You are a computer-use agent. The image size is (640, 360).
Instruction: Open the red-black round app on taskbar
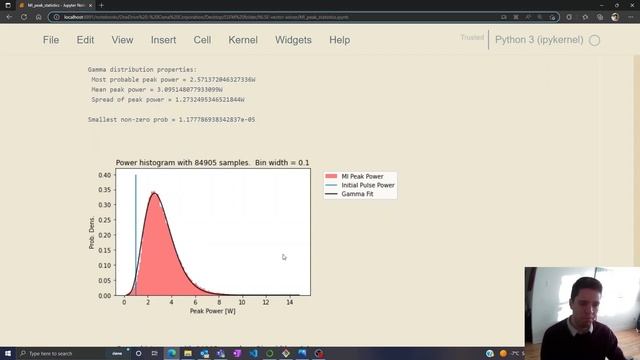click(319, 353)
